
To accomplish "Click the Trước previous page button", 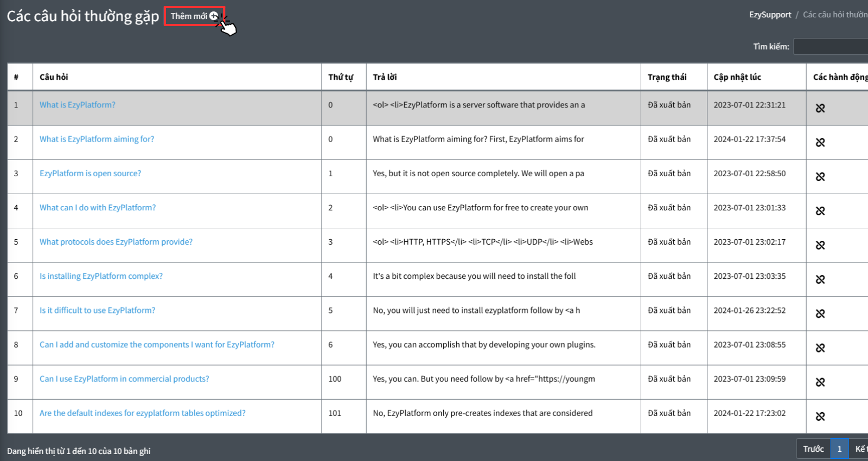I will click(x=813, y=449).
